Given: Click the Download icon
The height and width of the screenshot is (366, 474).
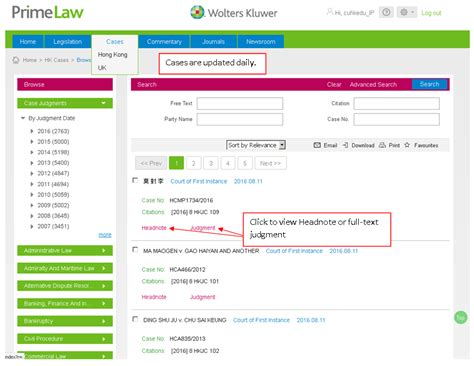Looking at the screenshot, I should tap(346, 145).
